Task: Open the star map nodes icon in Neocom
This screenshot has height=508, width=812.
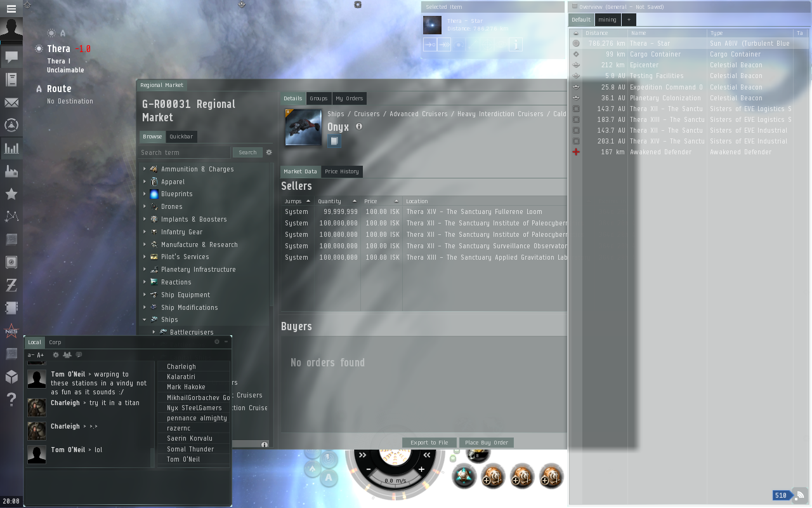Action: tap(11, 217)
